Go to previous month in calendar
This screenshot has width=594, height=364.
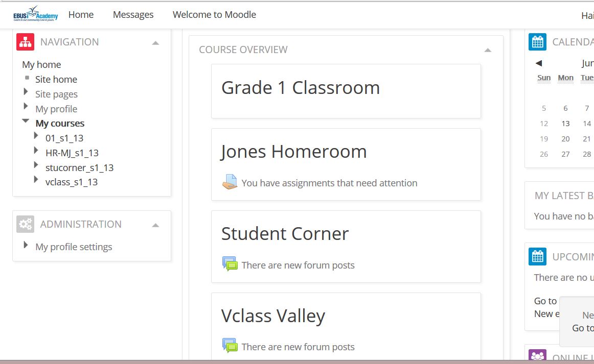pyautogui.click(x=539, y=63)
